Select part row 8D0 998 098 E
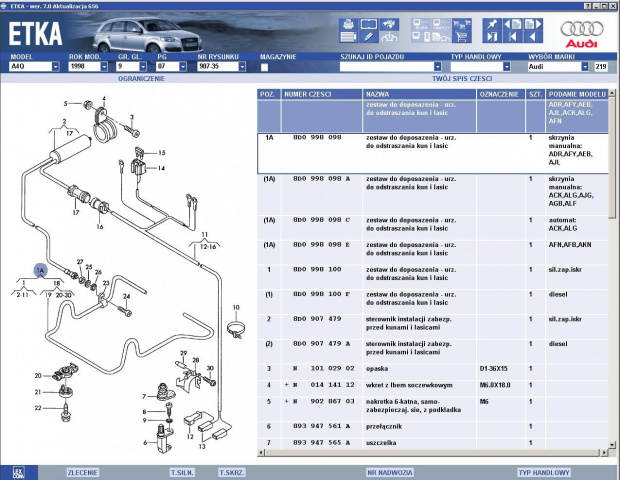Screen dimensions: 620x480 point(433,253)
